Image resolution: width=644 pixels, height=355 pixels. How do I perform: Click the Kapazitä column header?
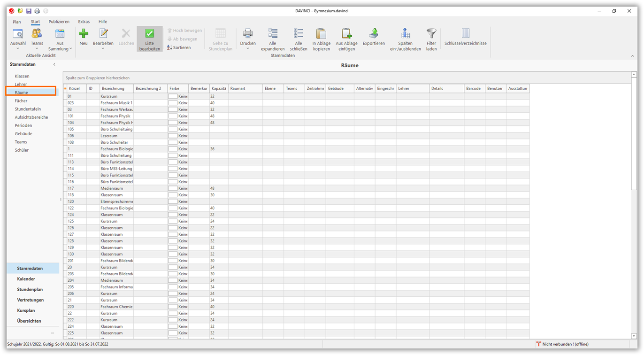pyautogui.click(x=219, y=88)
